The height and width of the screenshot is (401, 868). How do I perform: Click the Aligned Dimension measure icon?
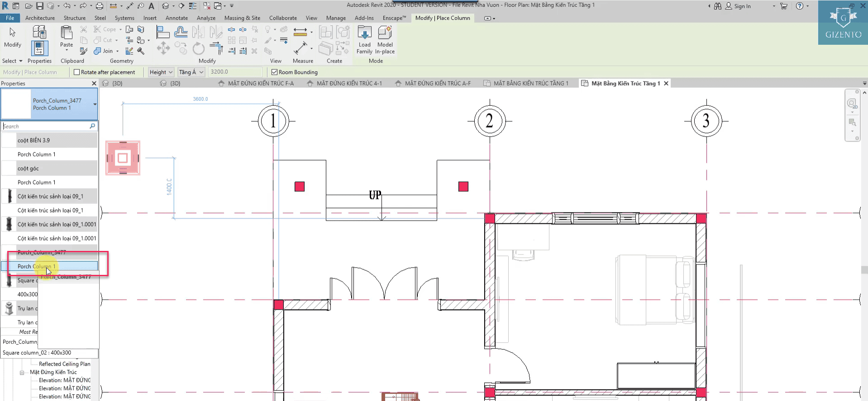tap(300, 32)
